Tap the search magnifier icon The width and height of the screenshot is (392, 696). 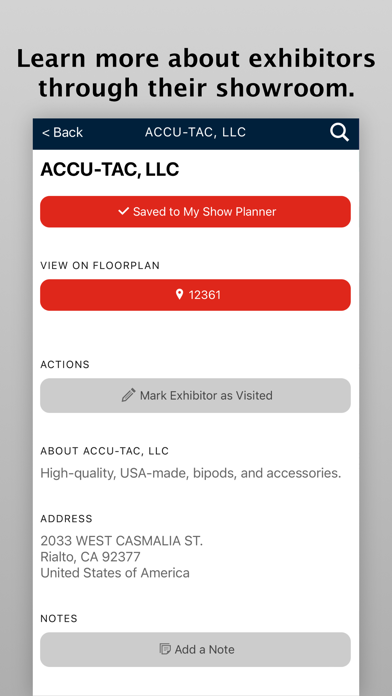tap(339, 133)
